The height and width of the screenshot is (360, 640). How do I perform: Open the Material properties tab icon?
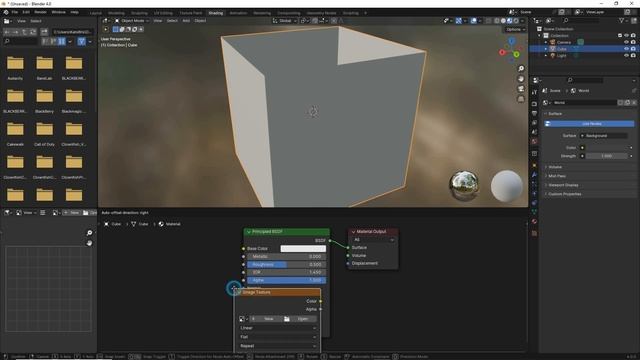coord(534,221)
